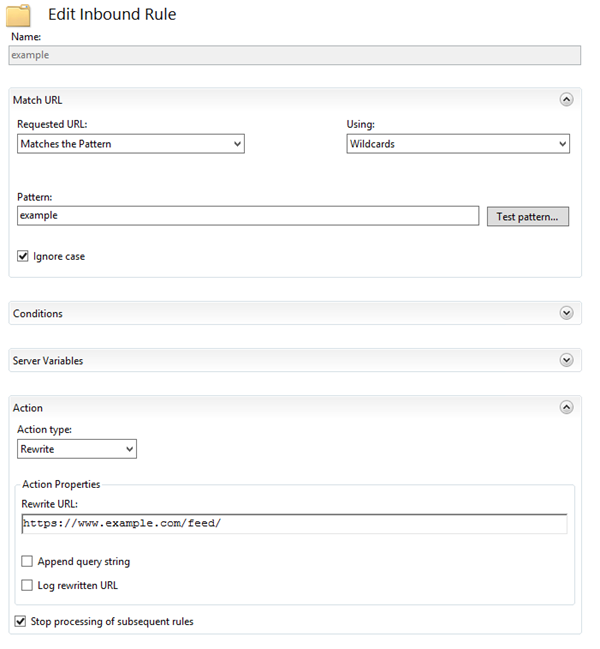Expand the Conditions section

(x=566, y=313)
